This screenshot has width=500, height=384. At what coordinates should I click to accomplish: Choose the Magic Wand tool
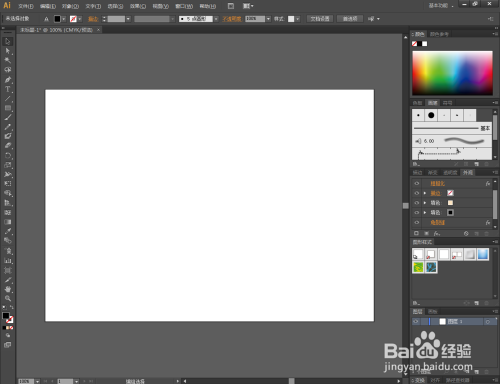[8, 60]
